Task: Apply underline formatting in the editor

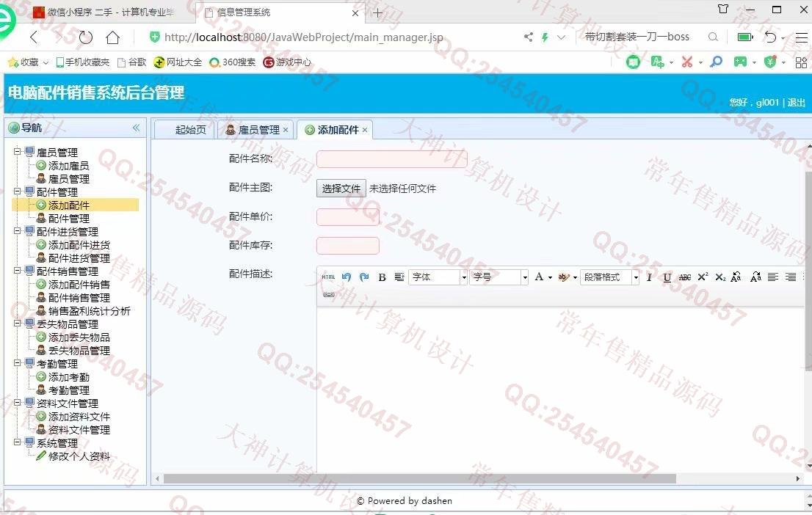Action: [x=667, y=277]
